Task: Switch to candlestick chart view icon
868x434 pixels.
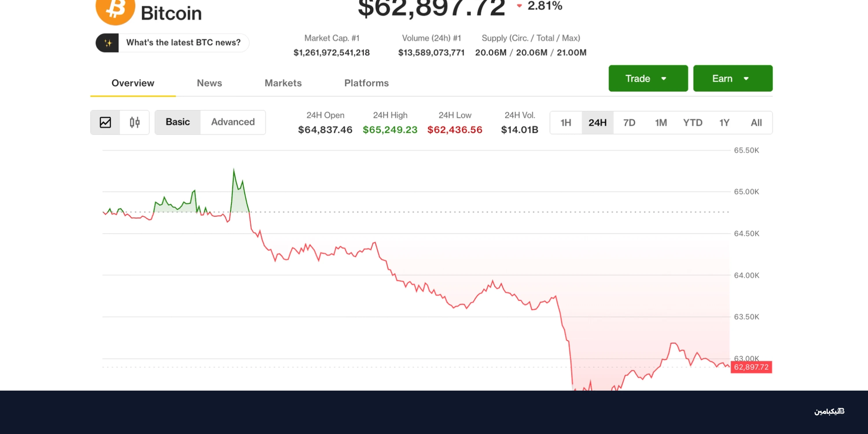Action: [135, 122]
